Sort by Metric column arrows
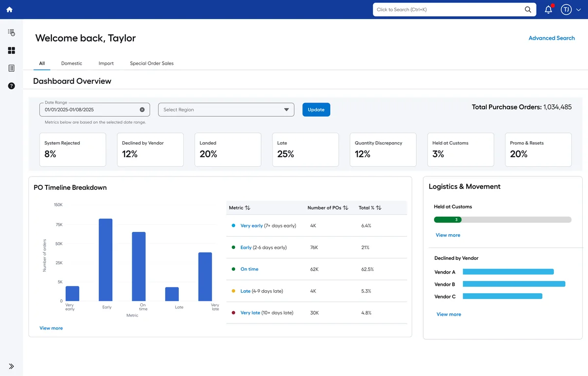 point(247,208)
